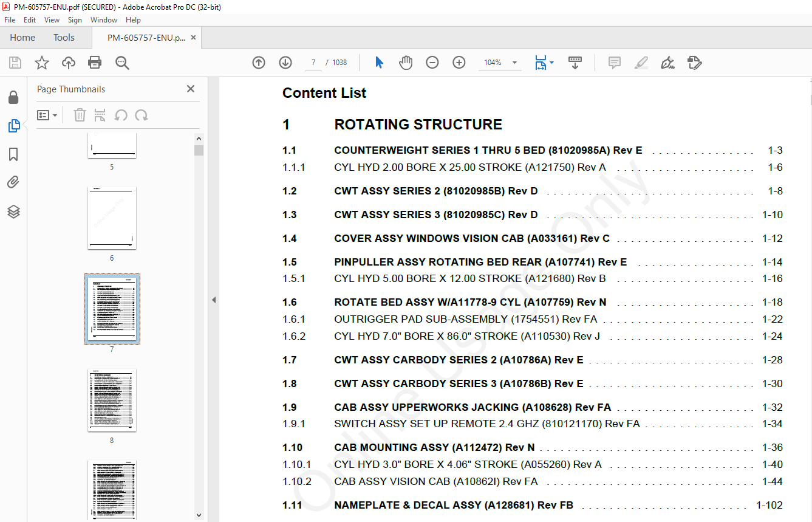Open the fit page options arrow
Screen dimensions: 812x522
pos(551,63)
